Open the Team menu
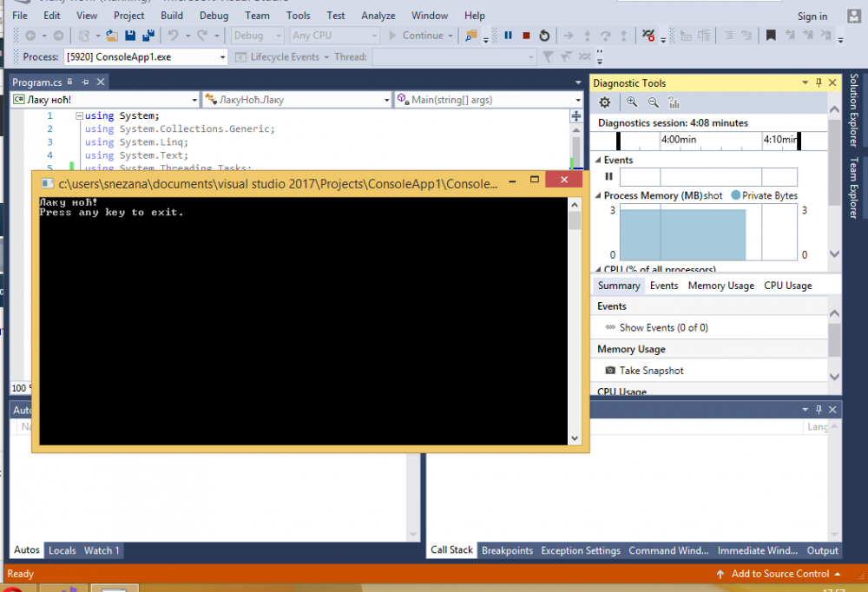 258,16
